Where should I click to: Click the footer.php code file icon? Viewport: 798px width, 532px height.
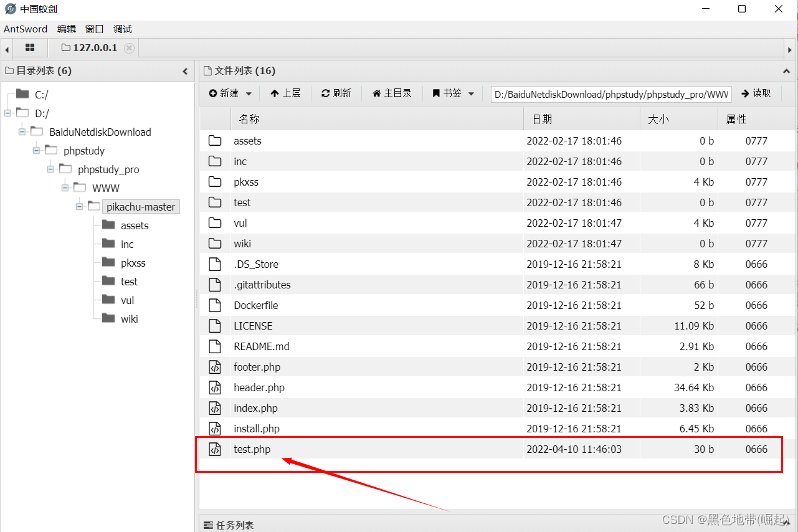point(215,367)
